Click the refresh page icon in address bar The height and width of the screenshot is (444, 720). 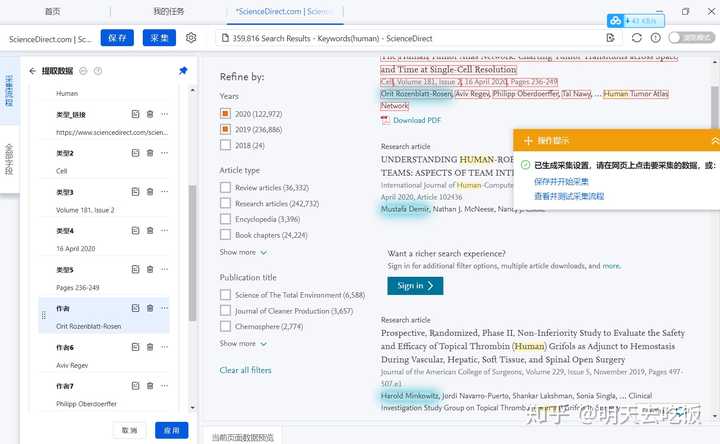(636, 38)
